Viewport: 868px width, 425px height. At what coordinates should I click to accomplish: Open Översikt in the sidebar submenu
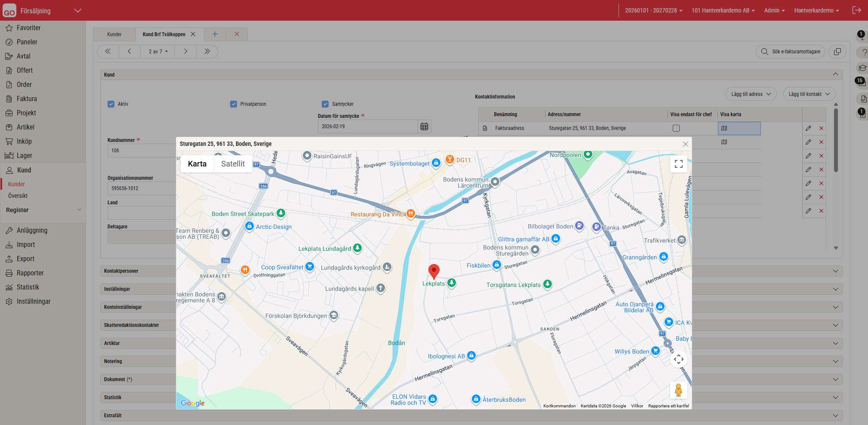pyautogui.click(x=18, y=196)
